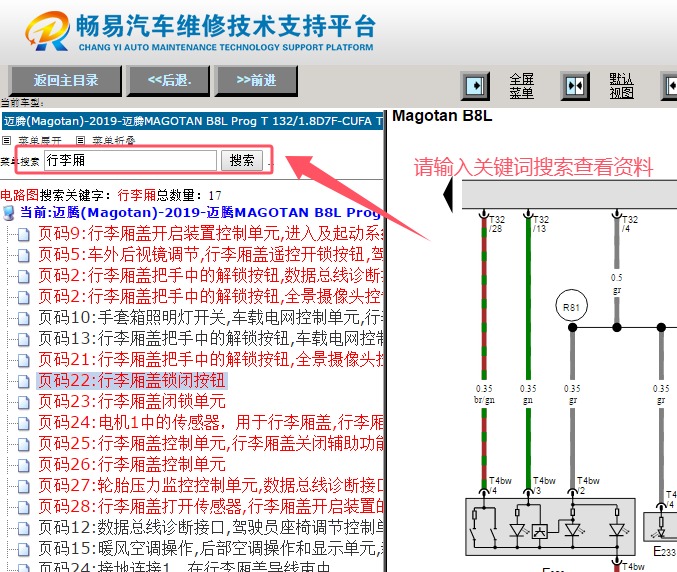Open 全屏菜单 text link

[522, 86]
